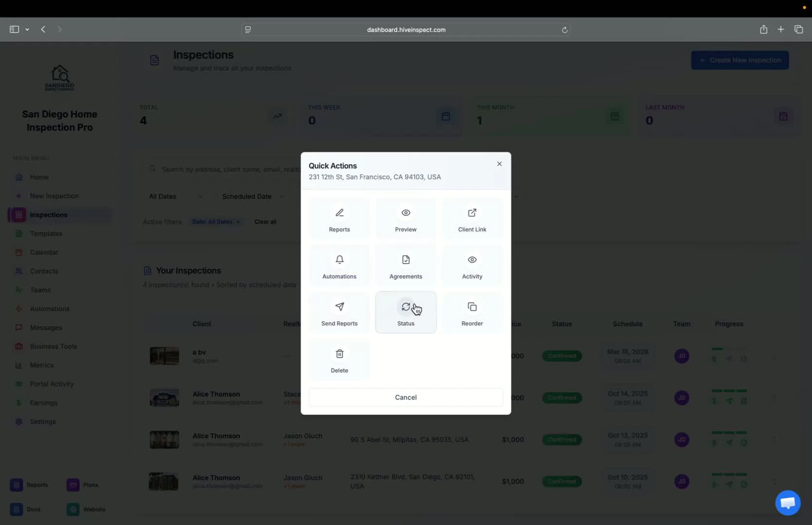Go back in browser history

tap(43, 29)
